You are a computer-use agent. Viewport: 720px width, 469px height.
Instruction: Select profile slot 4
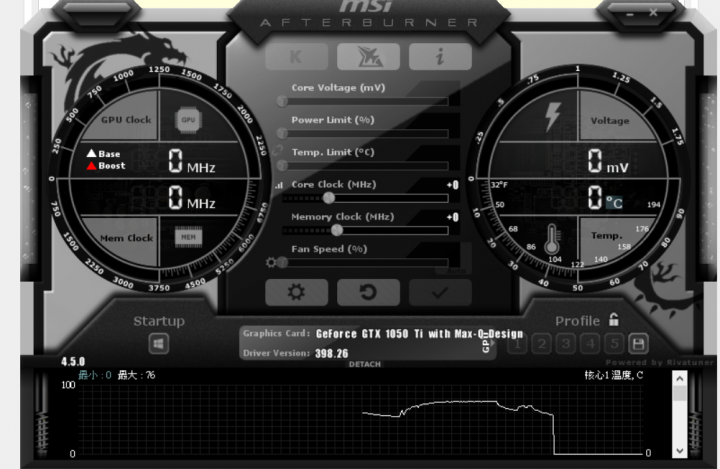coord(591,344)
